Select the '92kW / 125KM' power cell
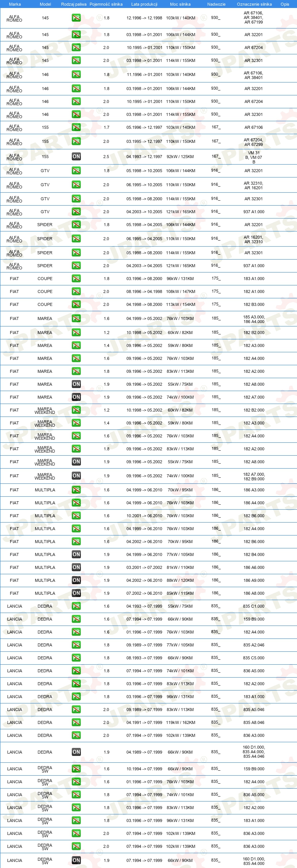The height and width of the screenshot is (868, 297). 180,157
